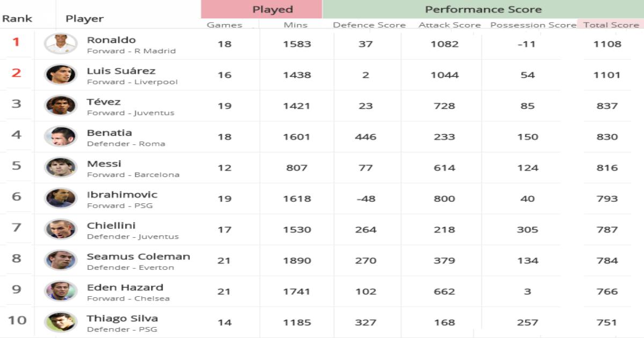644x338 pixels.
Task: Click Ronaldo's total score 1108
Action: 607,44
